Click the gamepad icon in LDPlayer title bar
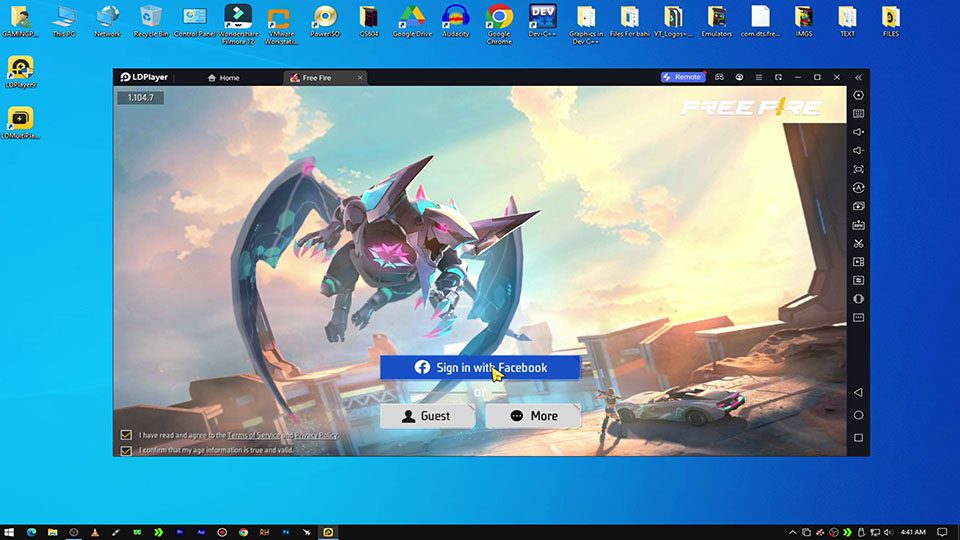Screen dimensions: 960x540 pos(719,77)
